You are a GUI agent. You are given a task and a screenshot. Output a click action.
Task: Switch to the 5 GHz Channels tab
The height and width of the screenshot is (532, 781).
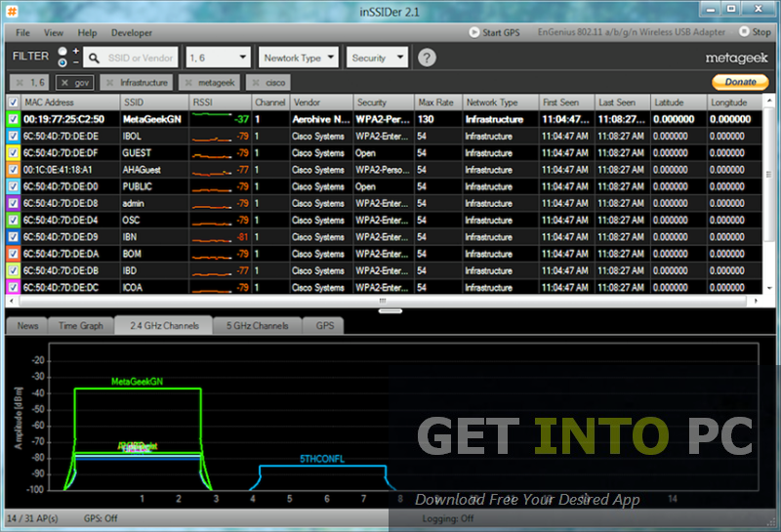tap(257, 326)
